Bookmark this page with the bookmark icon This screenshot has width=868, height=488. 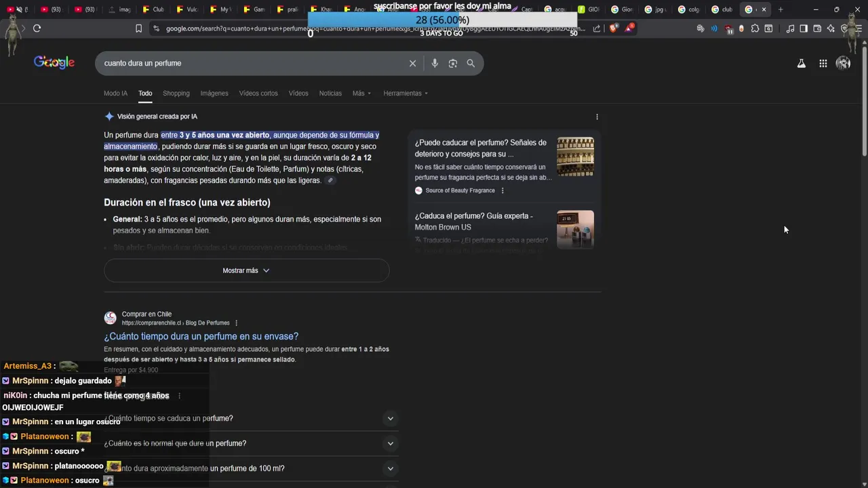(138, 28)
